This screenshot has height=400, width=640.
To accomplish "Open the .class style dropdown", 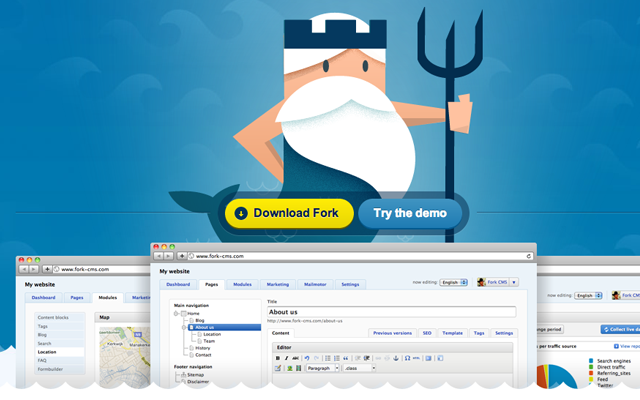I will click(x=360, y=368).
